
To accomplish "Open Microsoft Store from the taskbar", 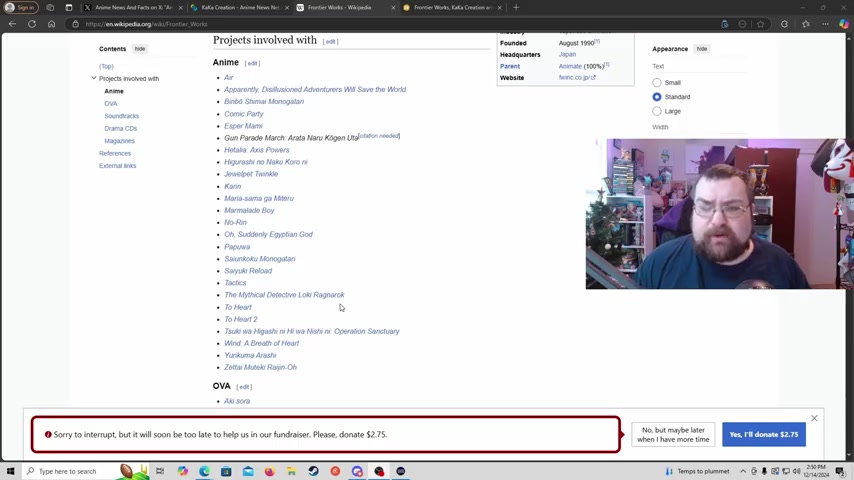I will coord(226,471).
